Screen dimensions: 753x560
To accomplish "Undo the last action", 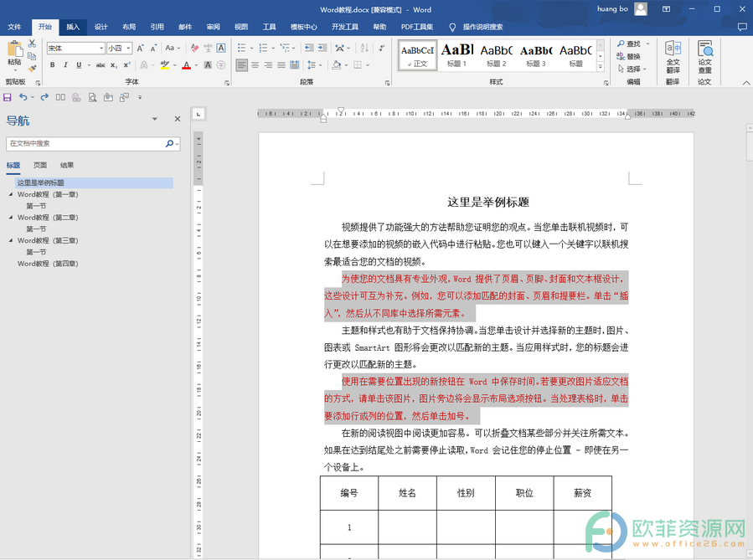I will click(23, 97).
